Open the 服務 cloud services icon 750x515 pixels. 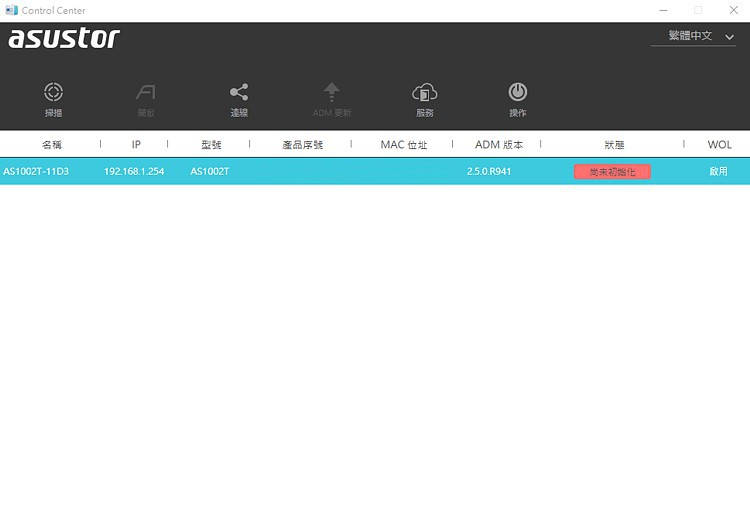click(x=425, y=92)
